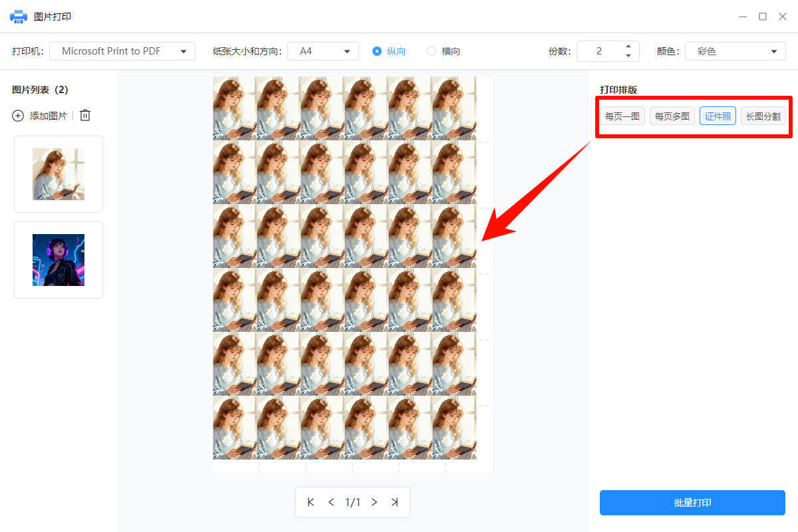Switch layout to 每页一图 mode
This screenshot has height=532, width=798.
click(x=622, y=115)
